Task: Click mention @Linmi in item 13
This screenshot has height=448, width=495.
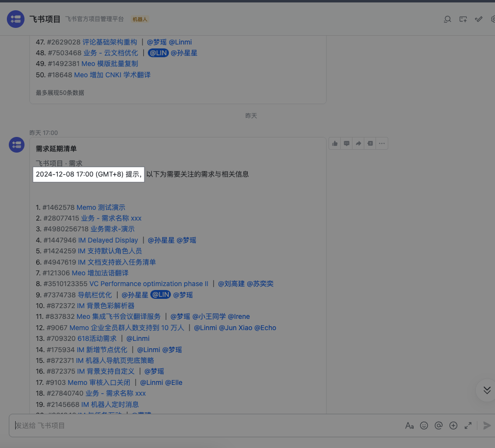Action: coord(138,338)
